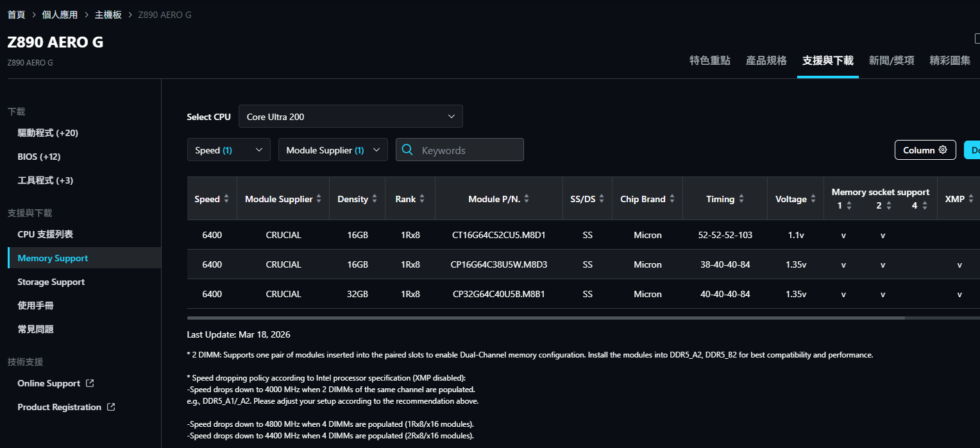Click the gear icon on Column button
Viewport: 980px width, 448px height.
[943, 150]
